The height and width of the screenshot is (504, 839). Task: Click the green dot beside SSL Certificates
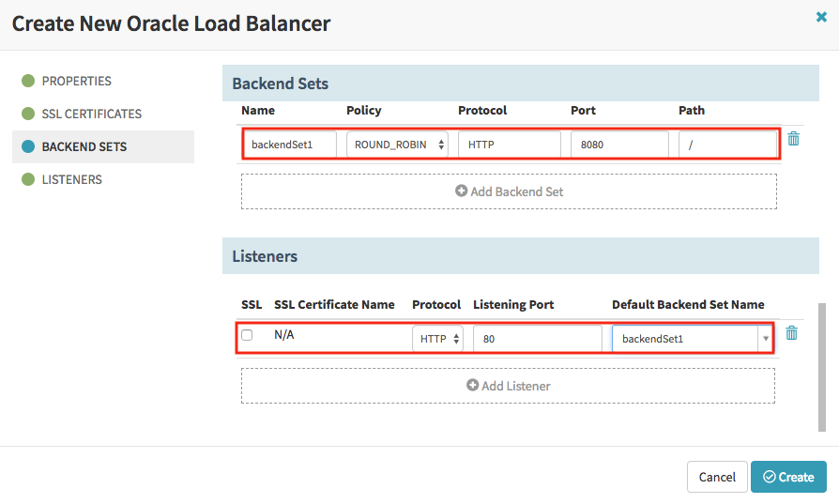coord(28,114)
